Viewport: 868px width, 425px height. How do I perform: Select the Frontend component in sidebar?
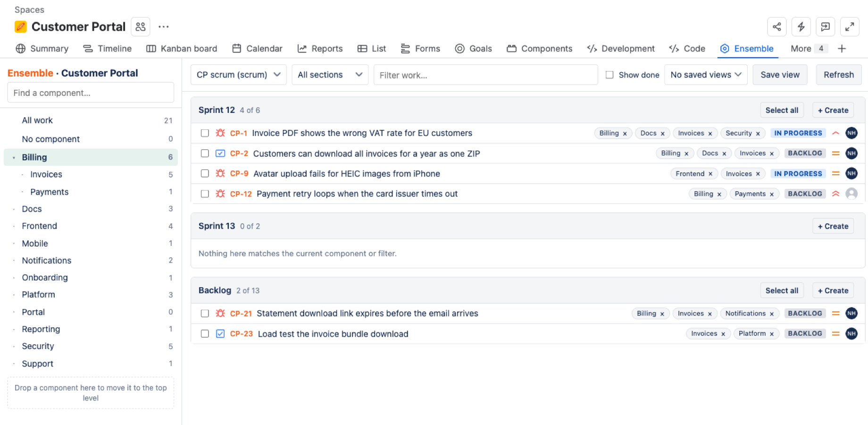coord(91,226)
